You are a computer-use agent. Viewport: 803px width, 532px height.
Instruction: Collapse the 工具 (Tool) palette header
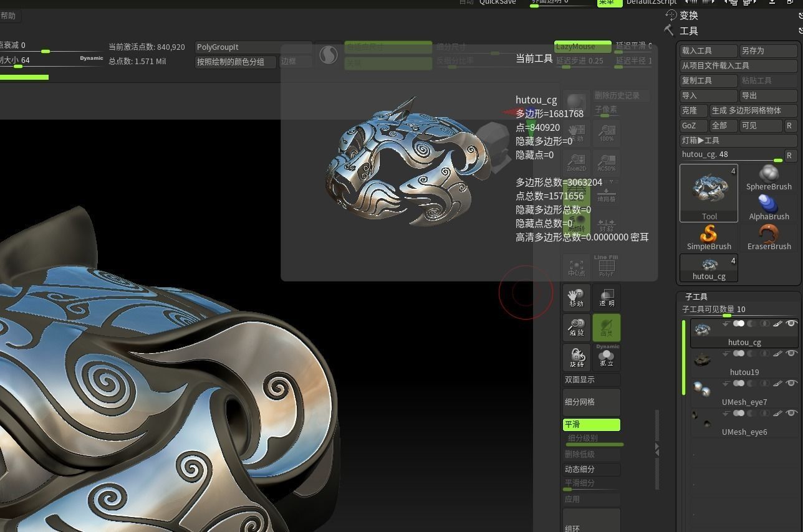[x=689, y=31]
